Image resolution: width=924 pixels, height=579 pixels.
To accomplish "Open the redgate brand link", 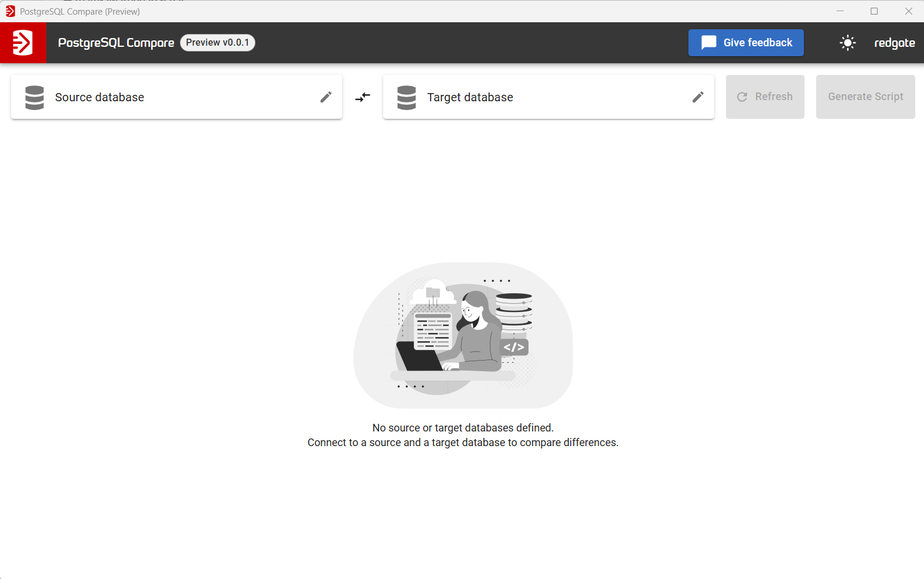I will pos(894,43).
